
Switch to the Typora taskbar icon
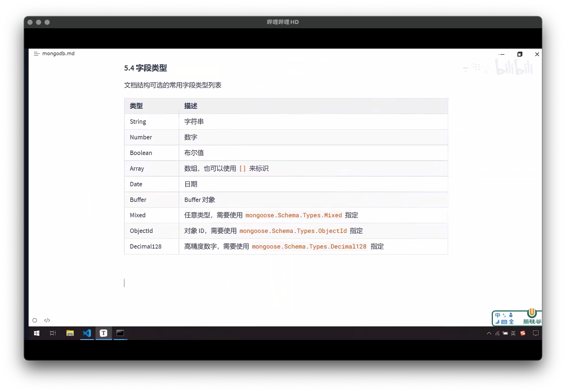point(103,333)
